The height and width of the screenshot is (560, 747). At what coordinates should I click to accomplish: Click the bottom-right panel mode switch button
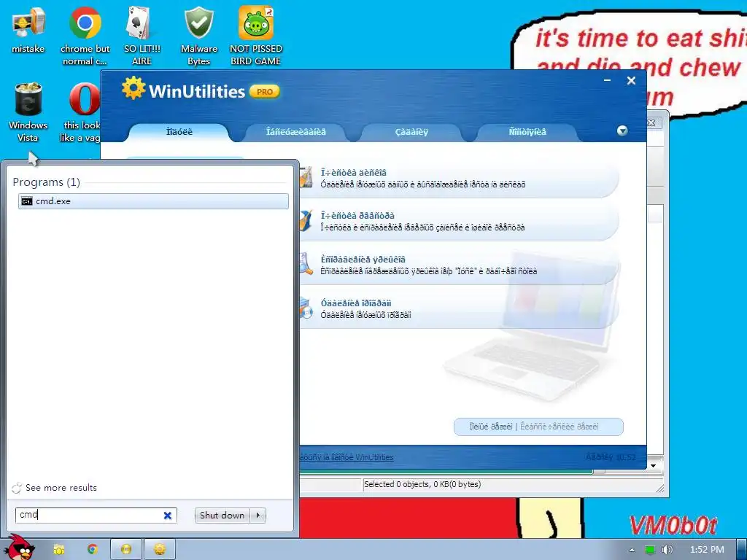[x=538, y=427]
